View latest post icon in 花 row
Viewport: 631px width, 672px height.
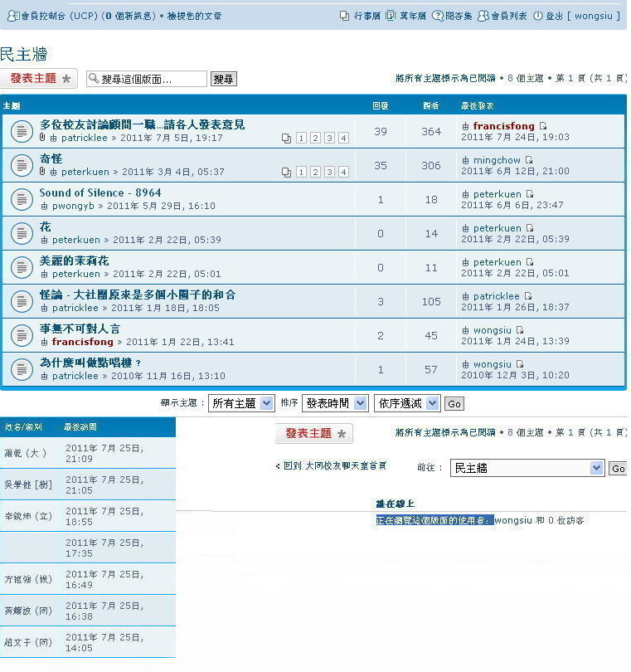coord(530,228)
